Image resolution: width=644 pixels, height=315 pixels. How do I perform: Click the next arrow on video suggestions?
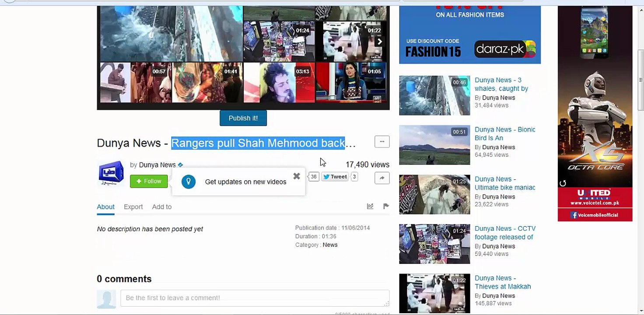(380, 42)
